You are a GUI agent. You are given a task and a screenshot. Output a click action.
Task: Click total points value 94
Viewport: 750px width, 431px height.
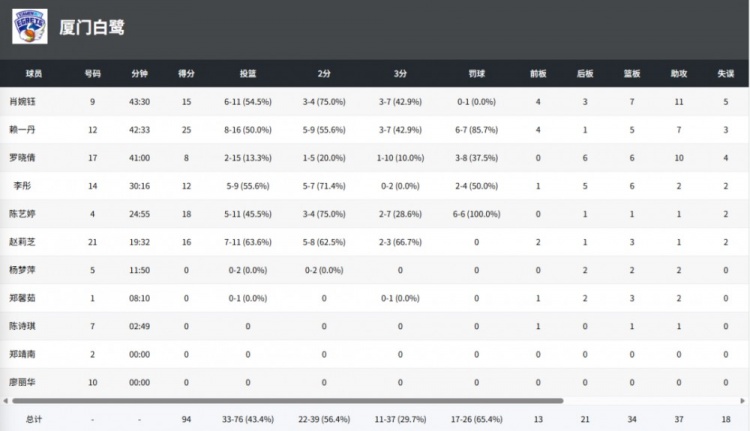(186, 420)
